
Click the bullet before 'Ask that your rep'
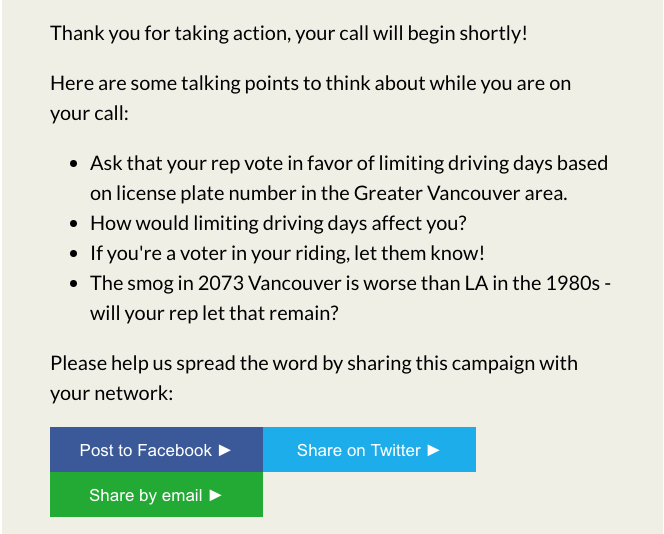74,164
